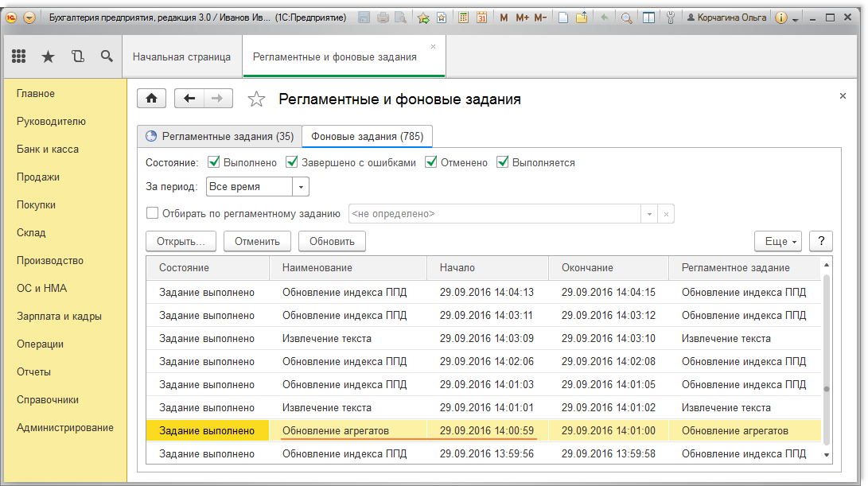Click the green back arrow icon in title bar
Viewport: 868px width, 486px height.
605,17
